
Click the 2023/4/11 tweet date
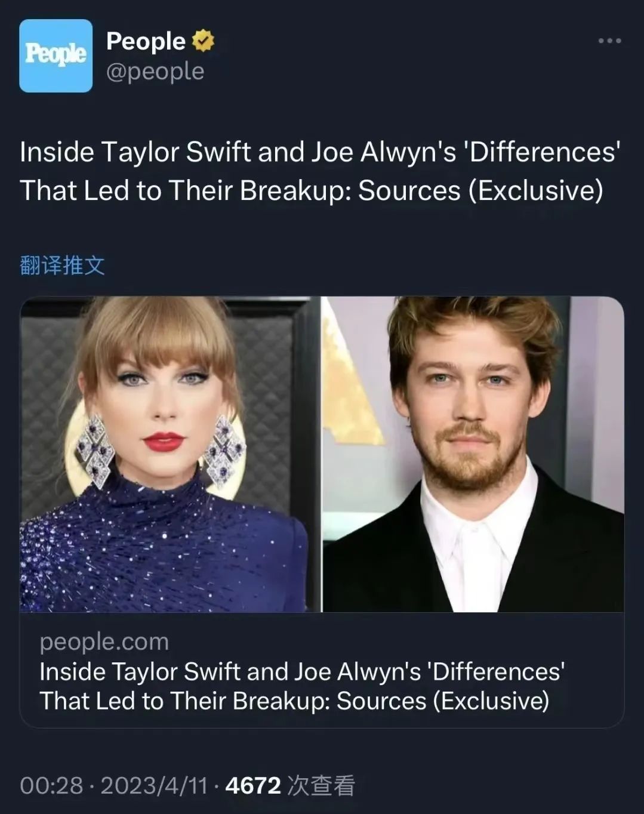pyautogui.click(x=153, y=785)
